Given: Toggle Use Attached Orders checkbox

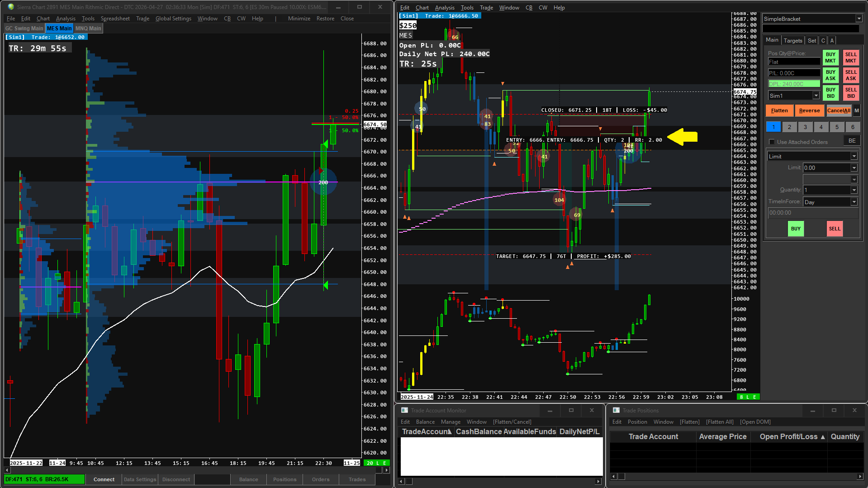Looking at the screenshot, I should (x=772, y=142).
